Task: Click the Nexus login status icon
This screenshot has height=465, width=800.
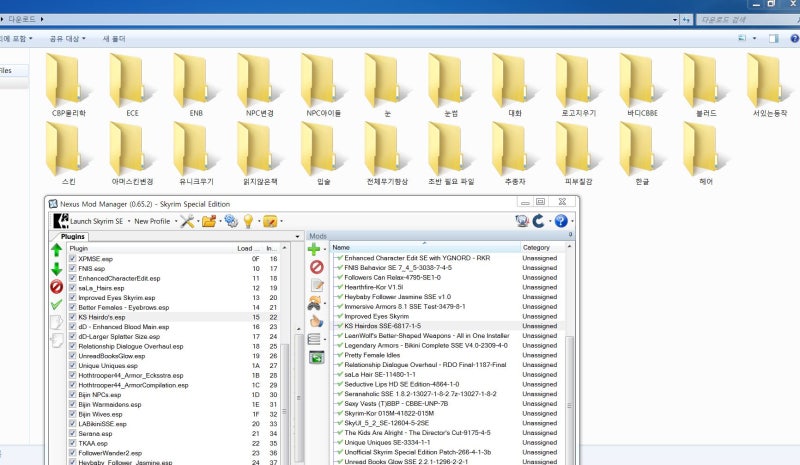Action: [521, 221]
